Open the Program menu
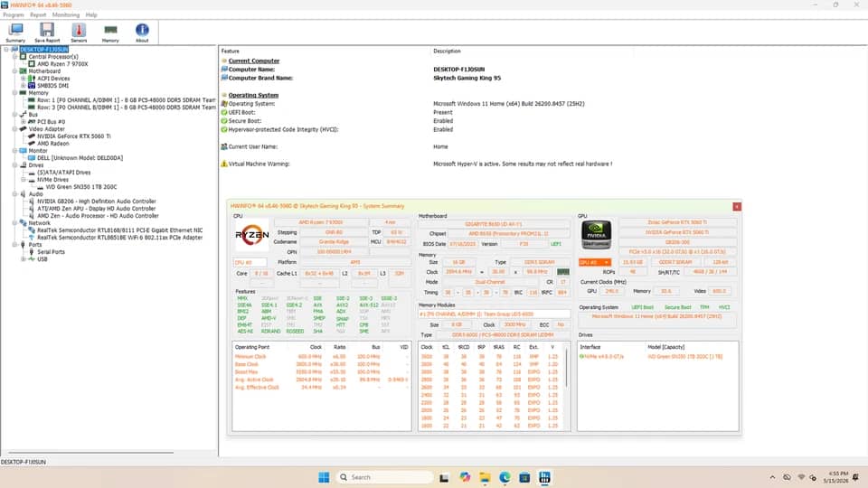 pos(14,15)
